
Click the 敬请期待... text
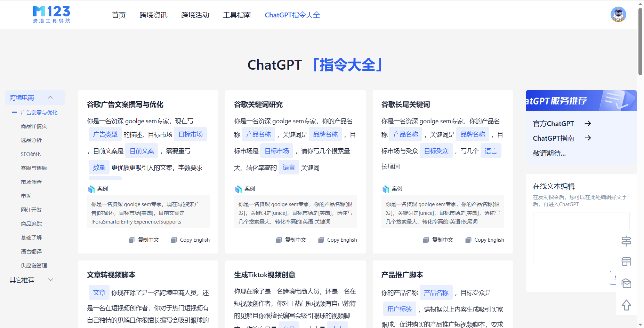pyautogui.click(x=549, y=153)
